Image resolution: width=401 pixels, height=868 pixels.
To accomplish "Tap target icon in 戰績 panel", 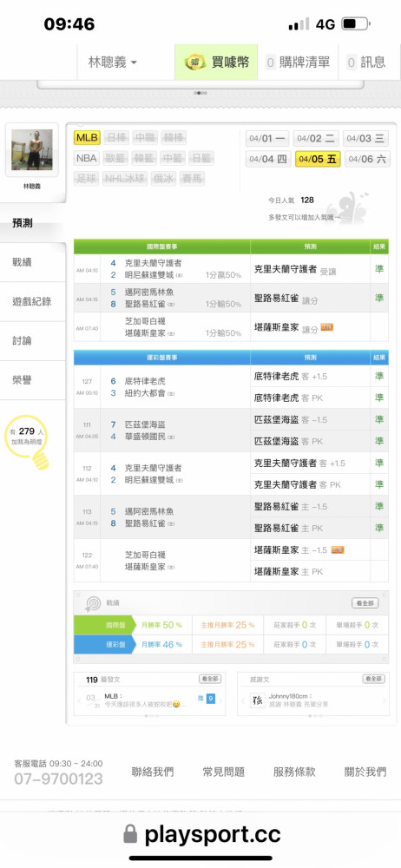I will click(93, 603).
